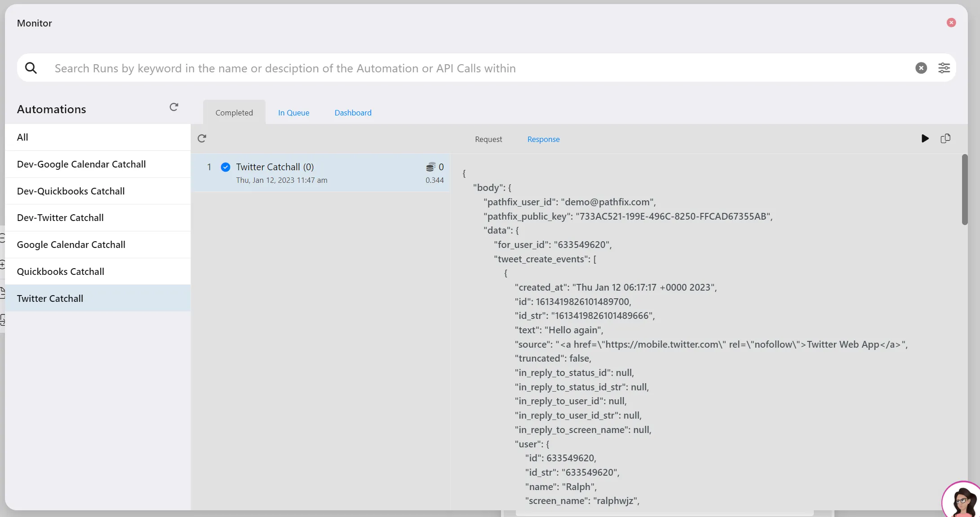Select Quickbooks Catchall automation
Screen dimensions: 980x517
(98, 272)
